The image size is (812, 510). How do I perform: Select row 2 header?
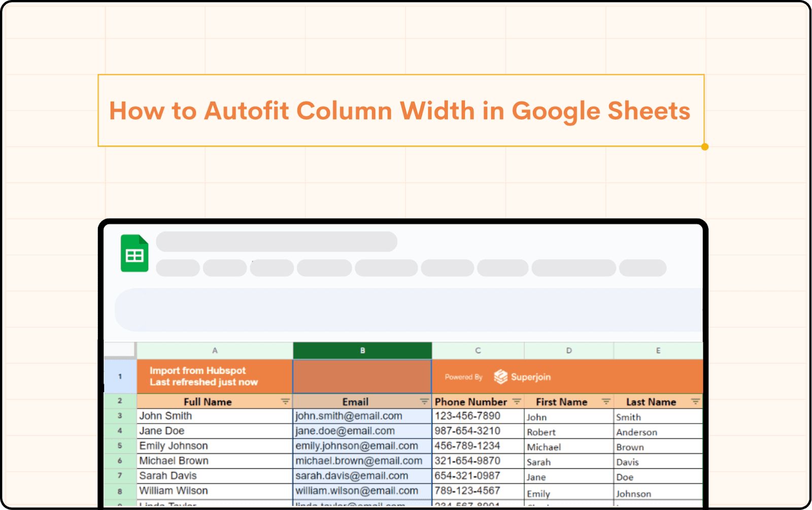point(120,401)
